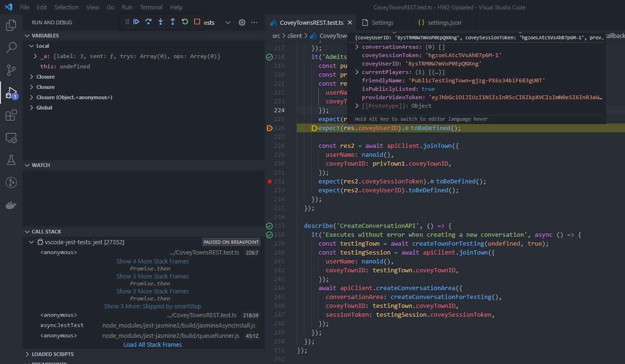Click the VS Code logo icon

[x=8, y=7]
